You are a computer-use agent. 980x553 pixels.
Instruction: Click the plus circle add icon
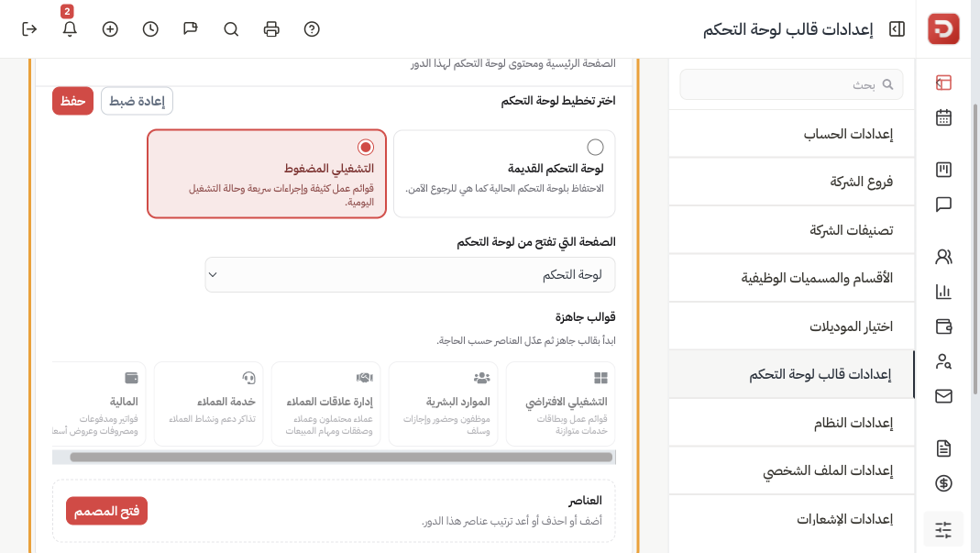[110, 28]
